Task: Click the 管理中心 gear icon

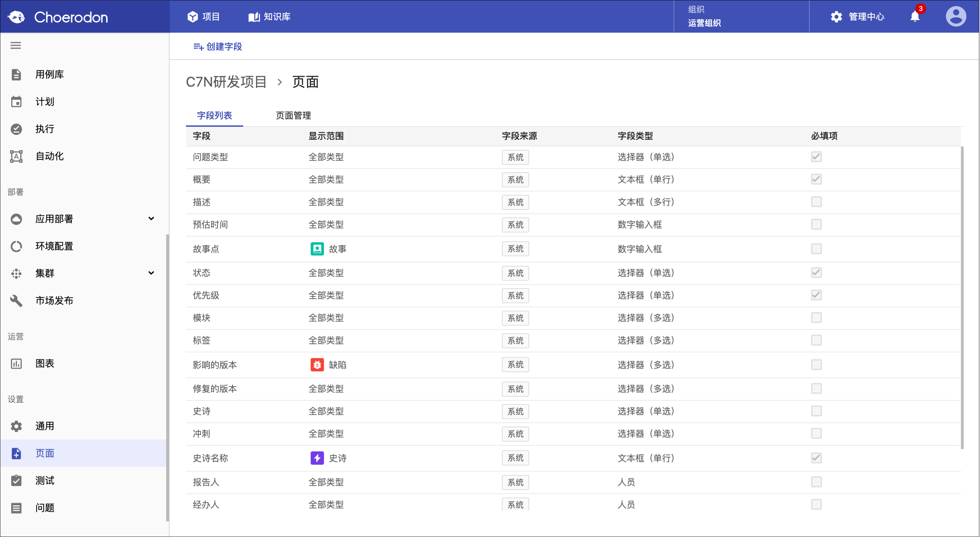Action: (x=836, y=17)
